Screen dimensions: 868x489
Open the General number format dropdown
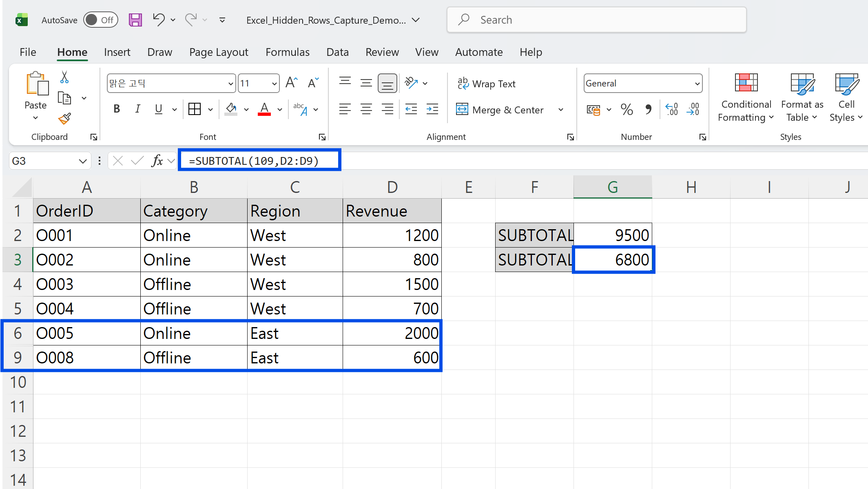click(697, 84)
